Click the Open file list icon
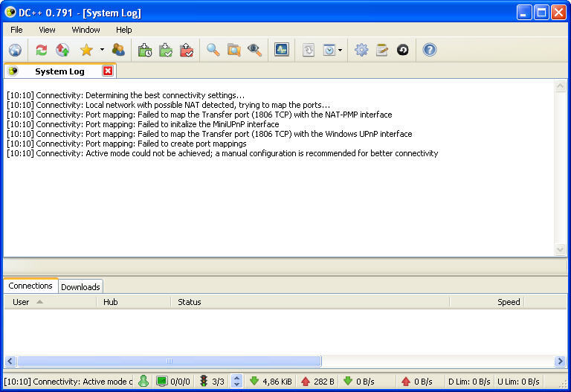This screenshot has width=571, height=392. click(x=309, y=50)
